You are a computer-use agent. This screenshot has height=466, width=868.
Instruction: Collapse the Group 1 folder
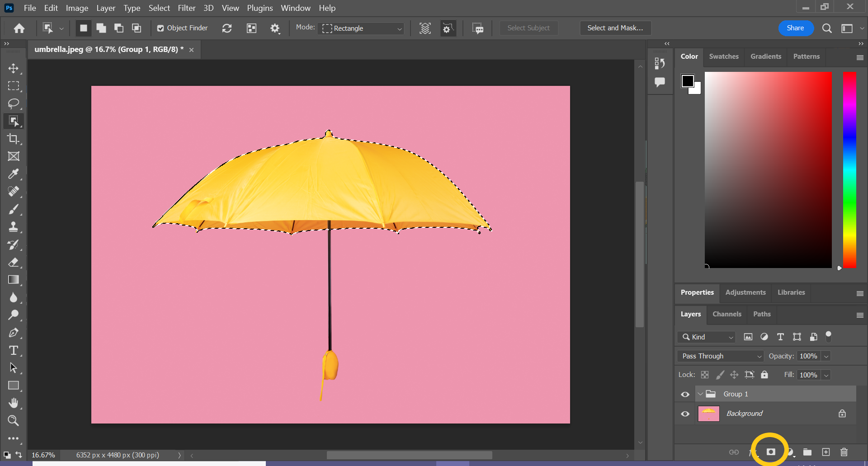pyautogui.click(x=700, y=394)
